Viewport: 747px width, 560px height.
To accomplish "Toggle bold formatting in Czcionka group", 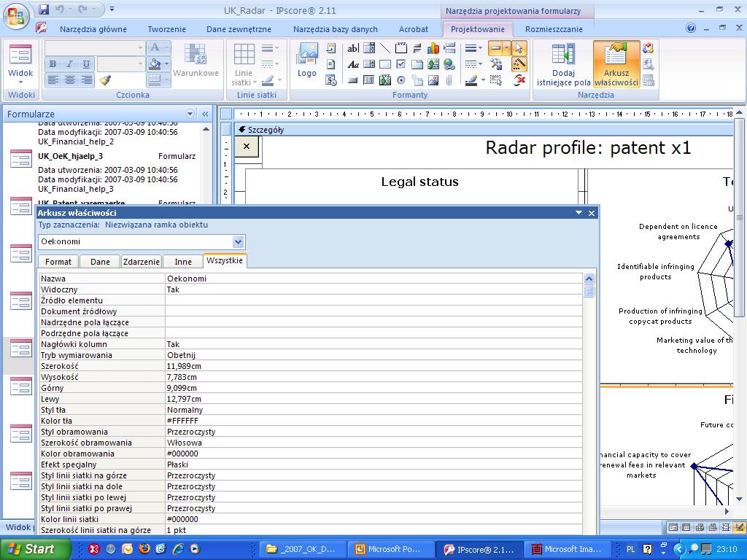I will [53, 64].
